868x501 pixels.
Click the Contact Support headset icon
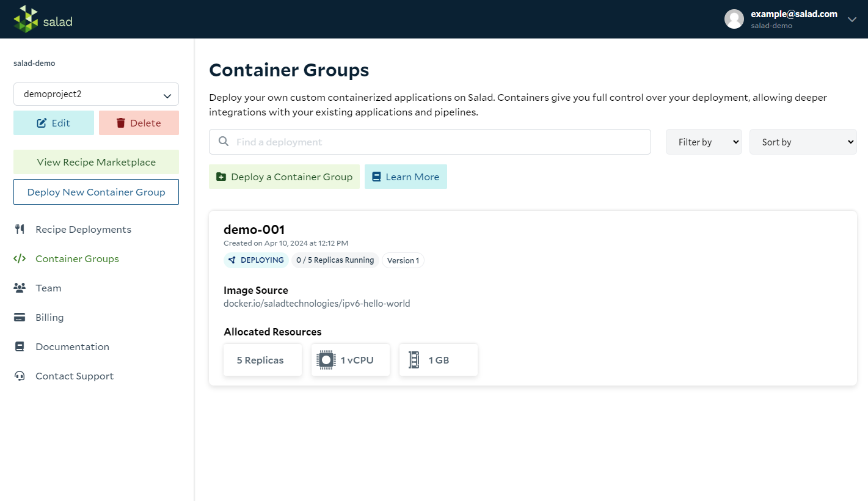[x=20, y=376]
